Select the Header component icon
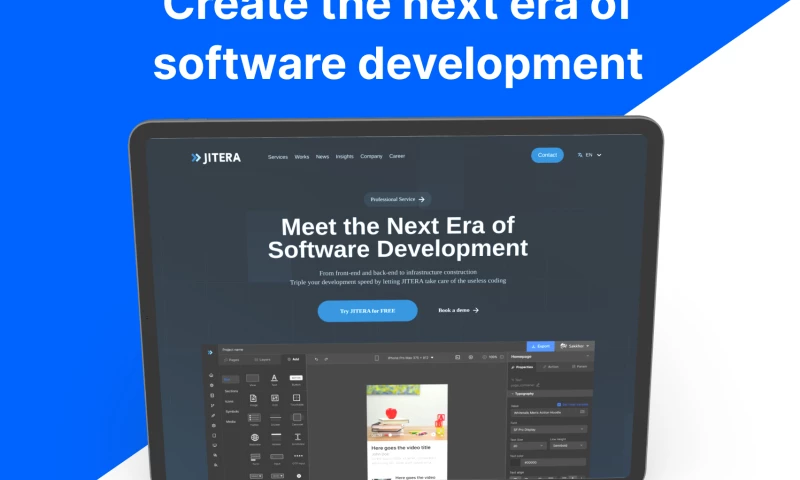 [276, 438]
